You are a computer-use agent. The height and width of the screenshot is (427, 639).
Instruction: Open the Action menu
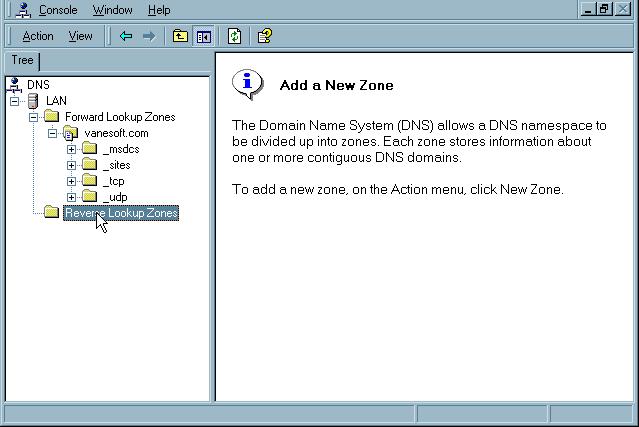pos(38,36)
